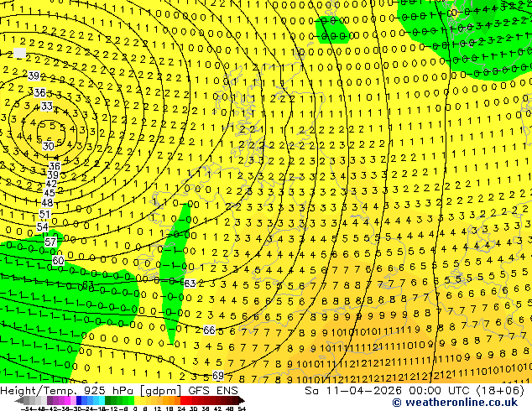
Task: Click the 60 contour label on left
Action: click(58, 260)
